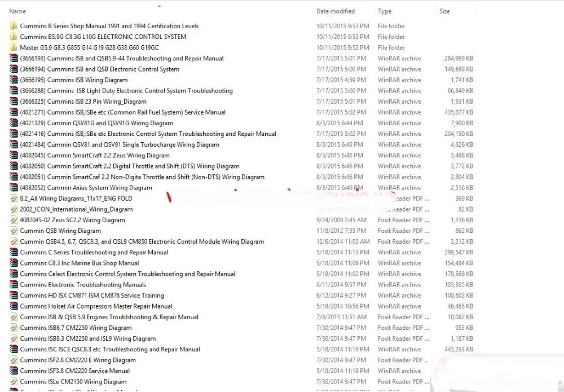This screenshot has height=392, width=564.
Task: Select the PDF icon for Cummins ISB & QSB 5.9 Engines
Action: [14, 317]
